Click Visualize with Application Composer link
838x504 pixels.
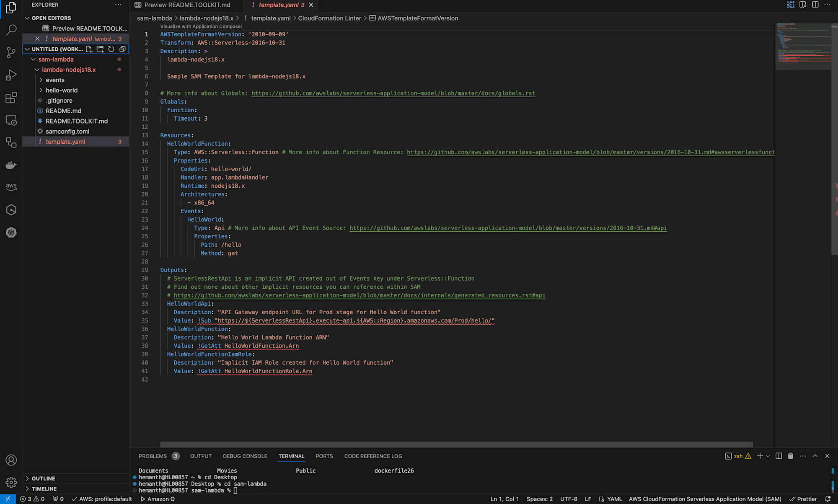tap(201, 26)
